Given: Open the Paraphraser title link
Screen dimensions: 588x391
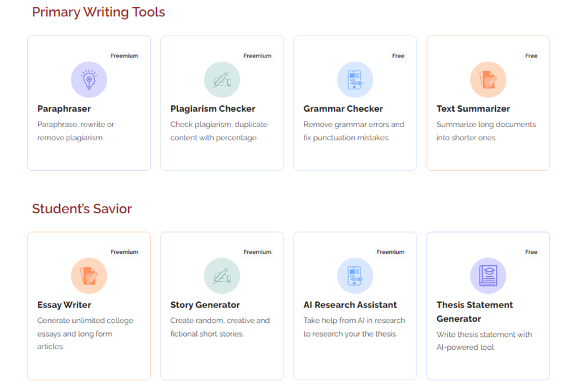Looking at the screenshot, I should [x=64, y=109].
